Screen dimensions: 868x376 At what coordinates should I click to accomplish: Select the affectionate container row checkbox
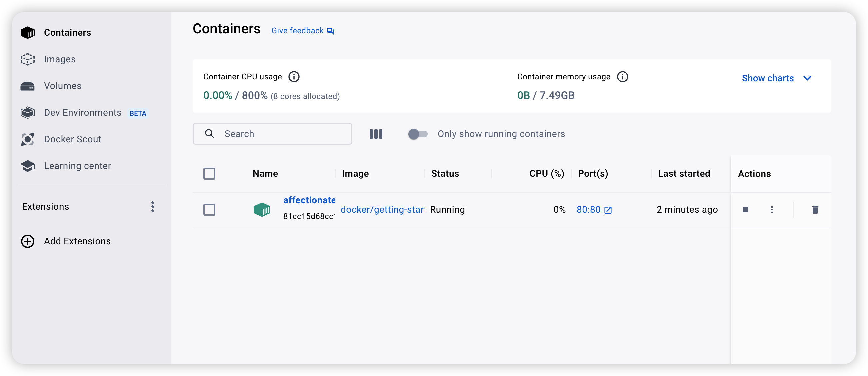coord(209,210)
